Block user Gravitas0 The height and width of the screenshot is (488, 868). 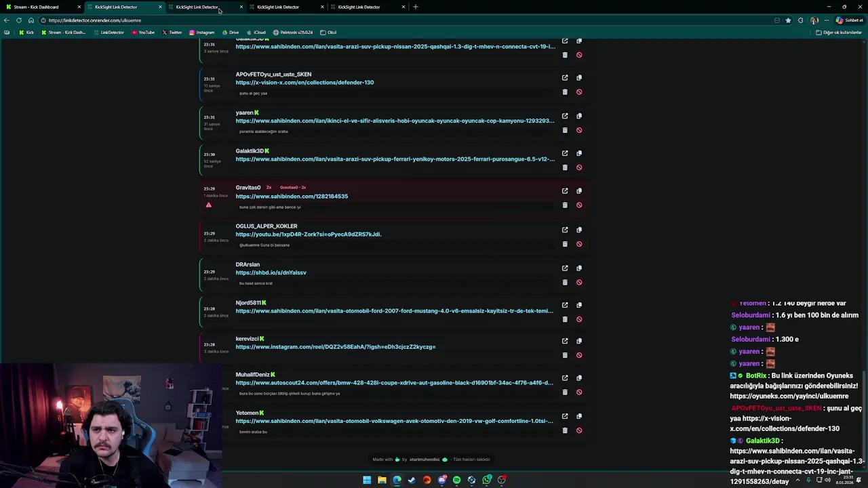coord(579,205)
